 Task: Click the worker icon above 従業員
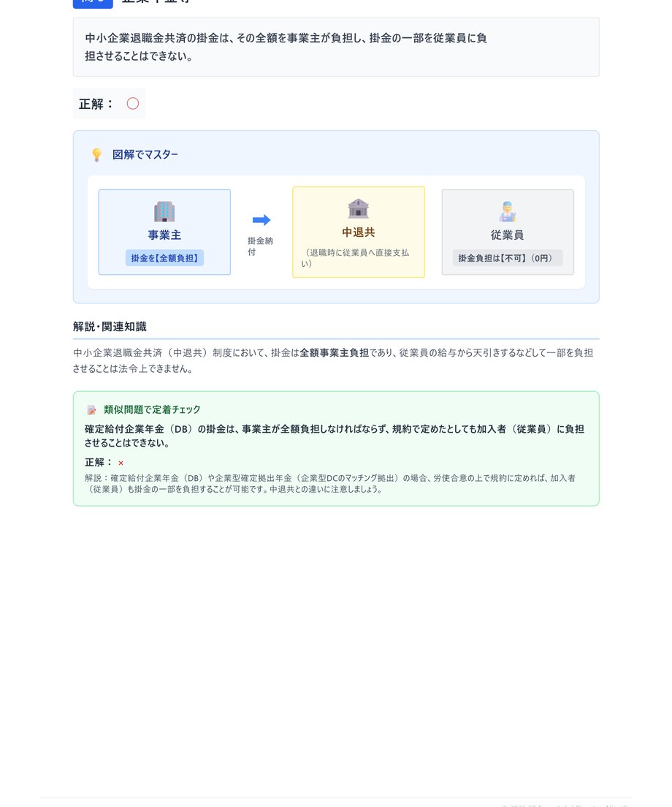[x=508, y=211]
